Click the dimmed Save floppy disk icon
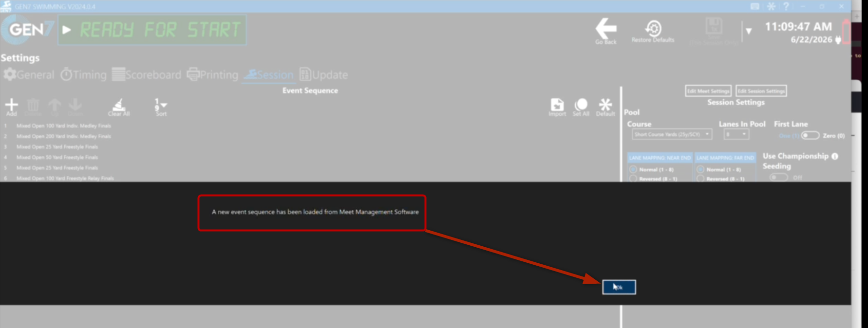The width and height of the screenshot is (868, 328). 714,26
